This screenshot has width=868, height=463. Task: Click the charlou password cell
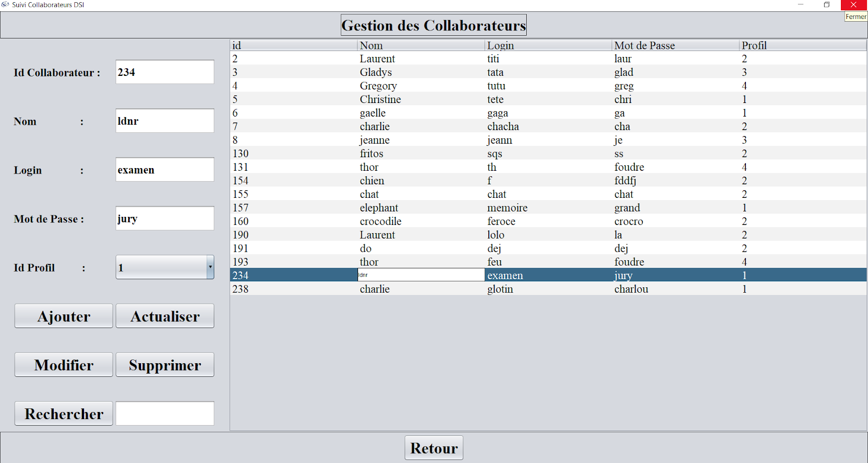675,289
